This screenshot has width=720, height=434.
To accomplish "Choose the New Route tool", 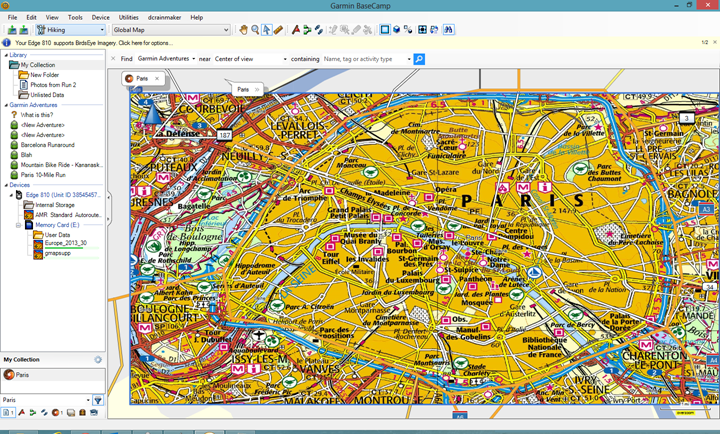I will 307,30.
